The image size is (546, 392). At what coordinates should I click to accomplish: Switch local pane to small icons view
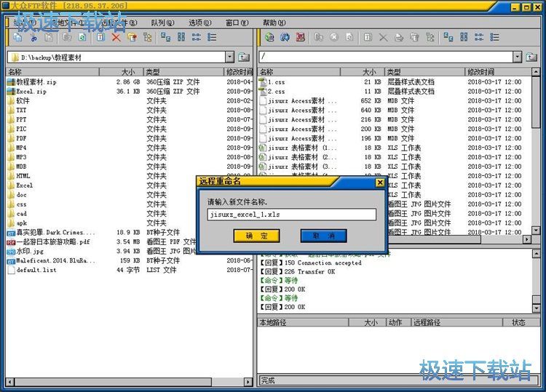[x=181, y=37]
